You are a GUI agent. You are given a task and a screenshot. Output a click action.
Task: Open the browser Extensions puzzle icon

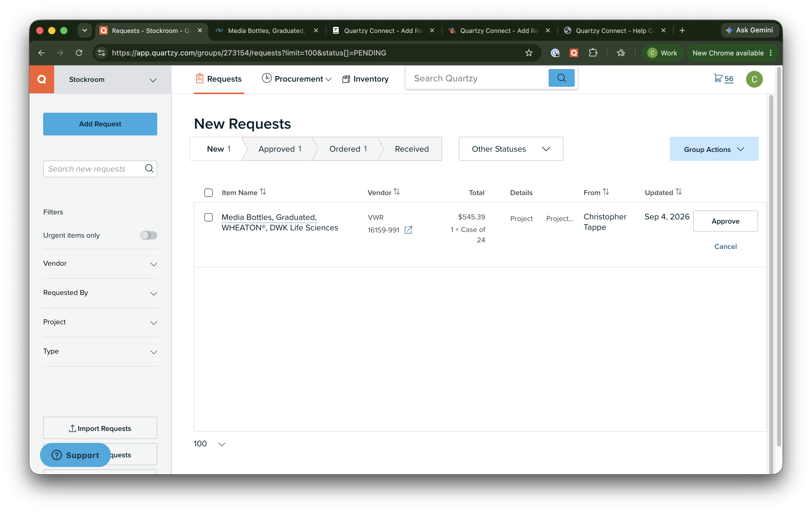click(x=593, y=53)
